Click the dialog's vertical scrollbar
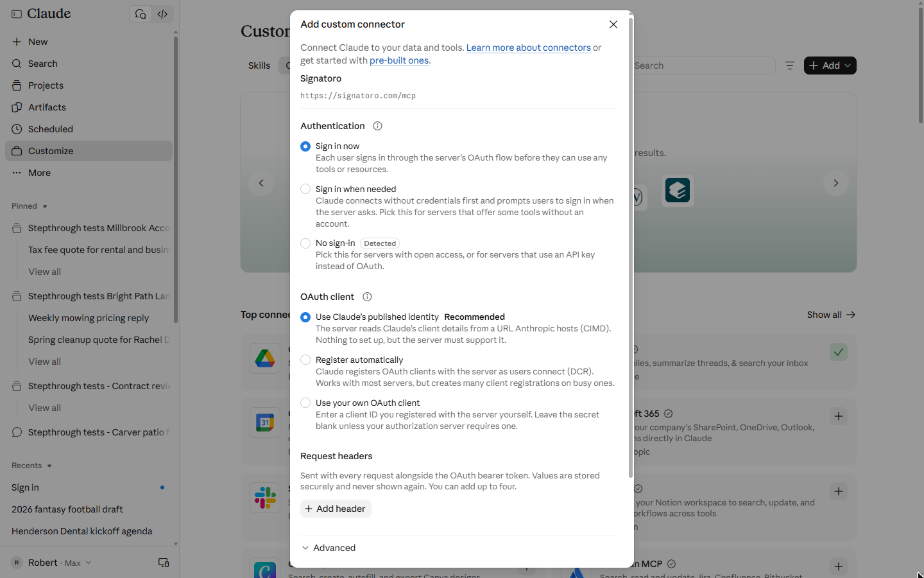The image size is (924, 578). (631, 247)
